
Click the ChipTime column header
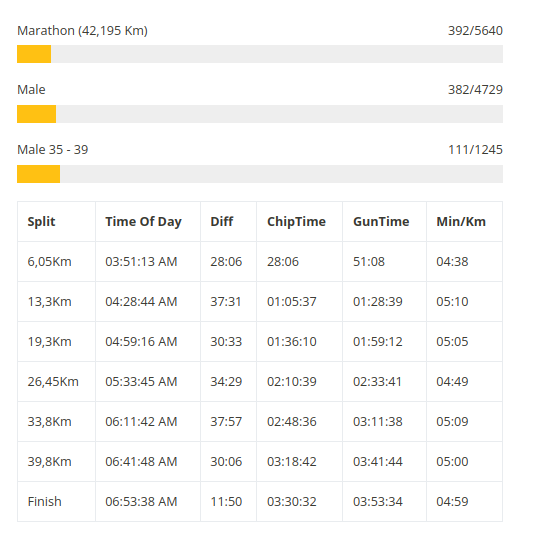pyautogui.click(x=297, y=222)
